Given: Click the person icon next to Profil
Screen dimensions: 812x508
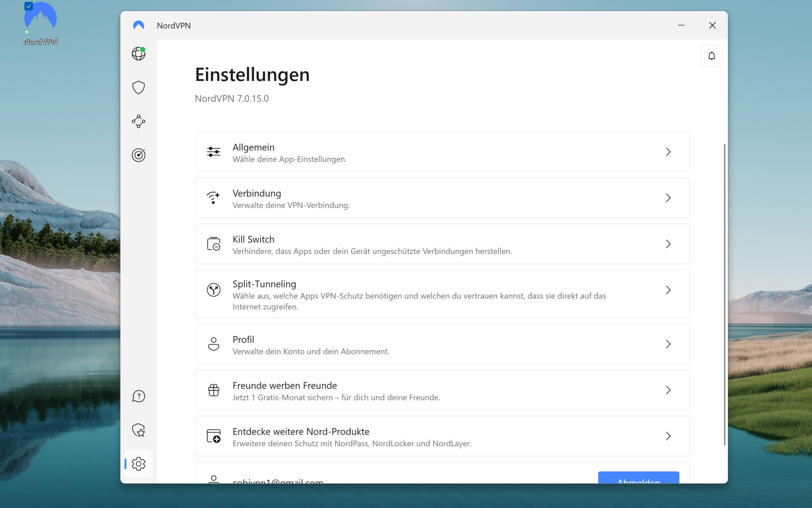Looking at the screenshot, I should [x=214, y=344].
